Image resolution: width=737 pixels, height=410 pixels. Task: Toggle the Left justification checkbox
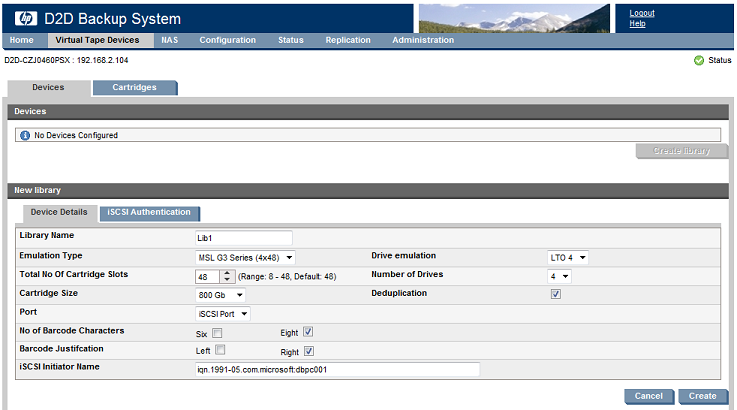[220, 350]
